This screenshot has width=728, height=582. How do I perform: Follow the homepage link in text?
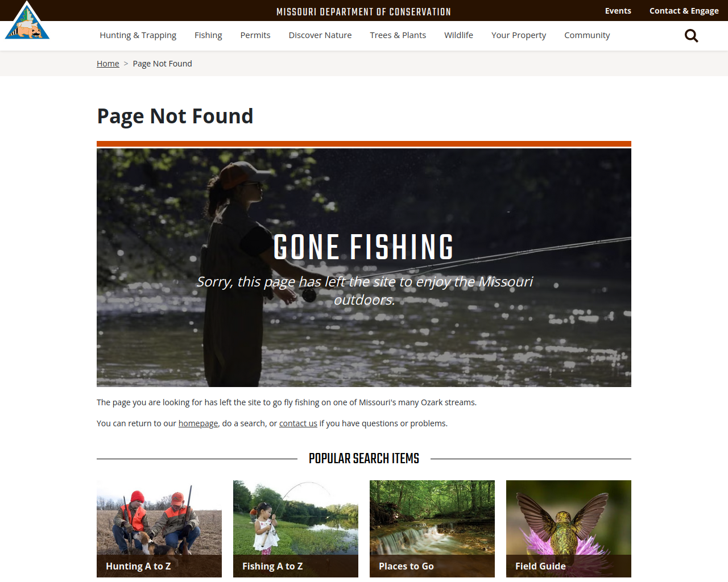point(198,423)
